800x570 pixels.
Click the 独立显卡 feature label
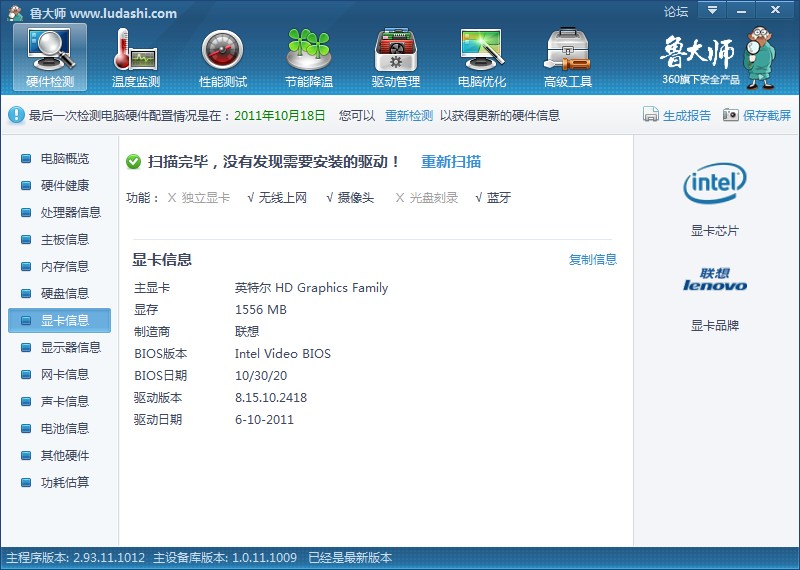(x=206, y=198)
